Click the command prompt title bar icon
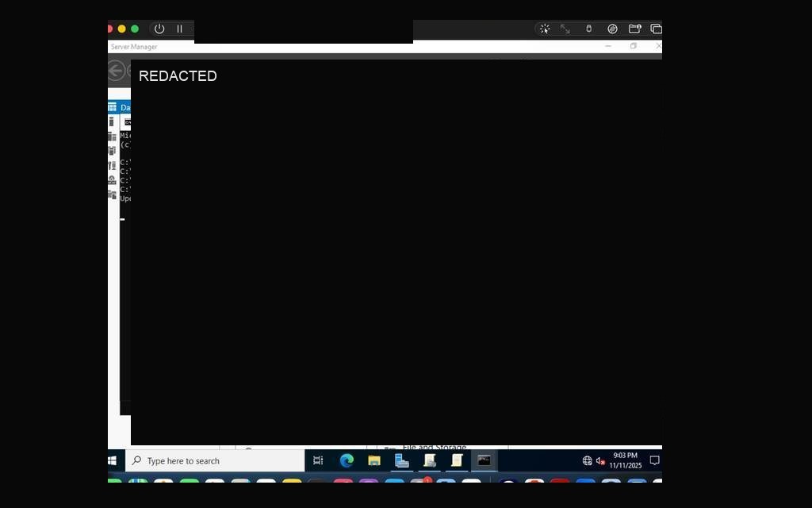Viewport: 812px width, 508px height. point(128,122)
